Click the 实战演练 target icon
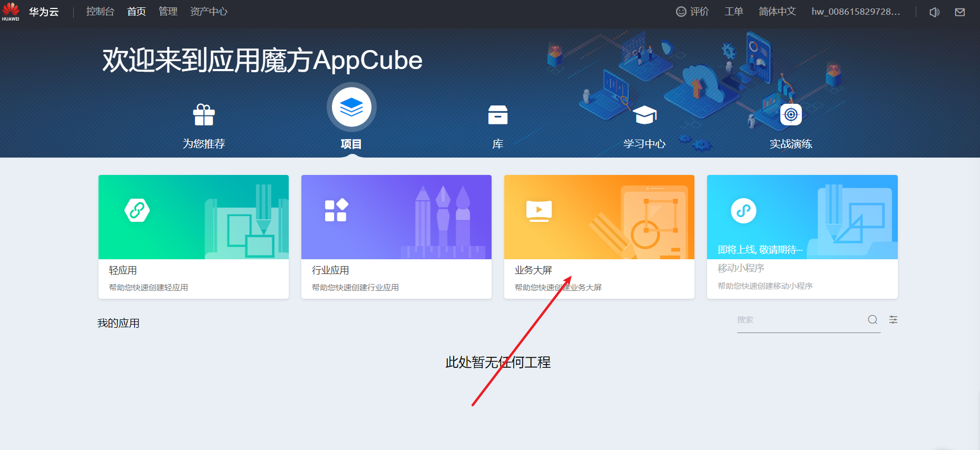Image resolution: width=980 pixels, height=450 pixels. tap(791, 114)
